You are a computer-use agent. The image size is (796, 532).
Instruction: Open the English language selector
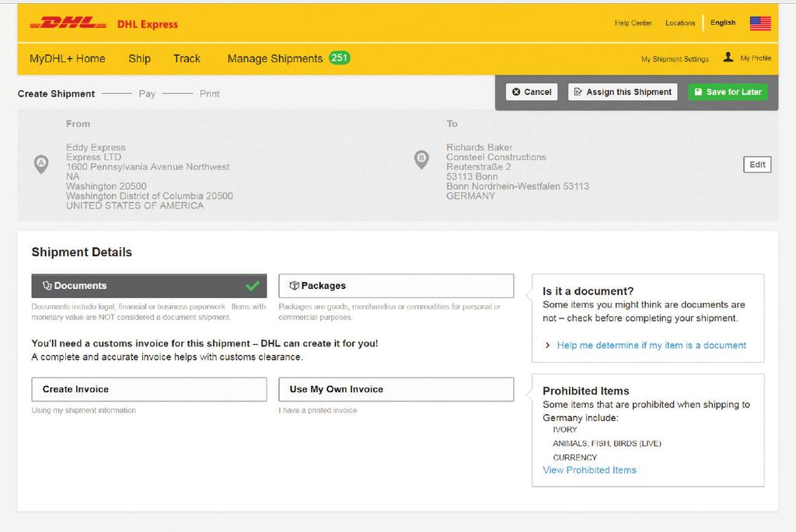[723, 23]
